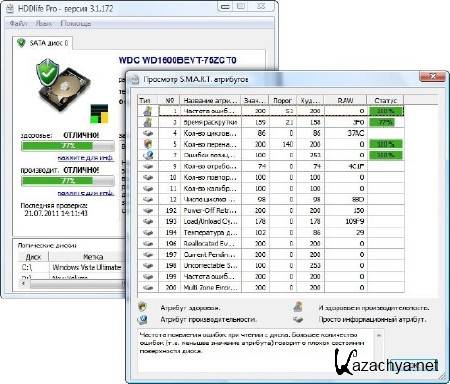Click the drive icon in row 11
The width and height of the screenshot is (450, 384).
click(x=148, y=188)
